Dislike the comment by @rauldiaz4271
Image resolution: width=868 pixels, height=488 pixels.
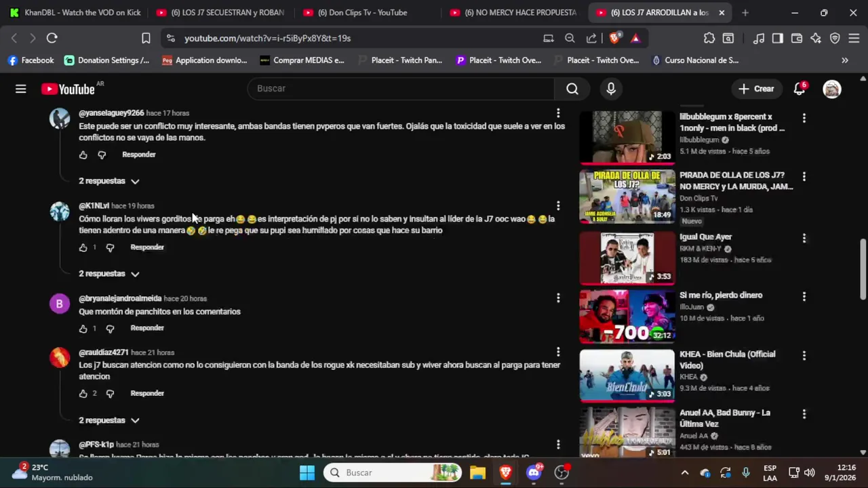(110, 393)
